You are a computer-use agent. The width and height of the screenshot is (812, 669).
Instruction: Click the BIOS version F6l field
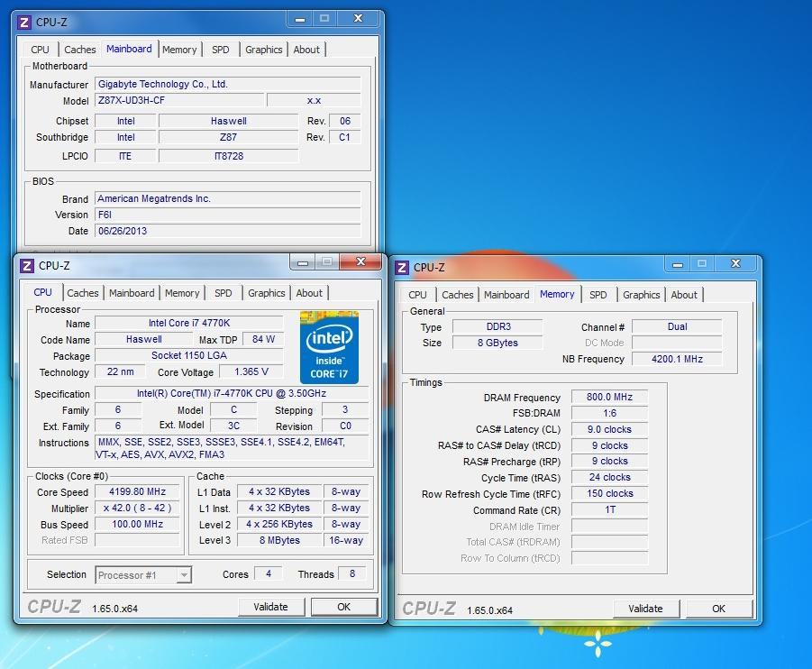[228, 215]
